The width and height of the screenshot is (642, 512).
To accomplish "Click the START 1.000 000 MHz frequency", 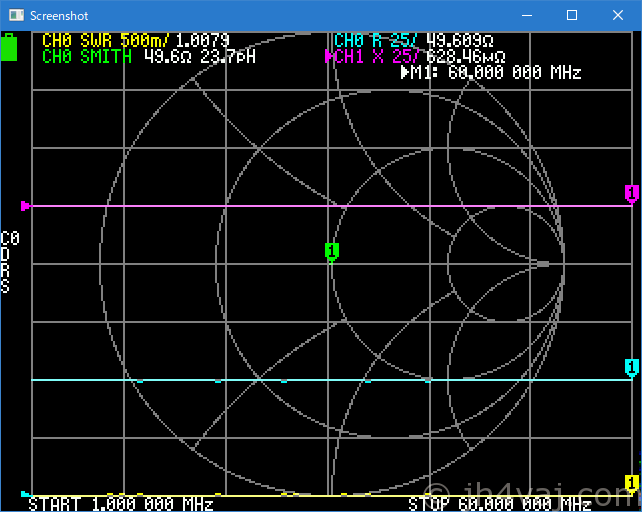I will pyautogui.click(x=121, y=504).
